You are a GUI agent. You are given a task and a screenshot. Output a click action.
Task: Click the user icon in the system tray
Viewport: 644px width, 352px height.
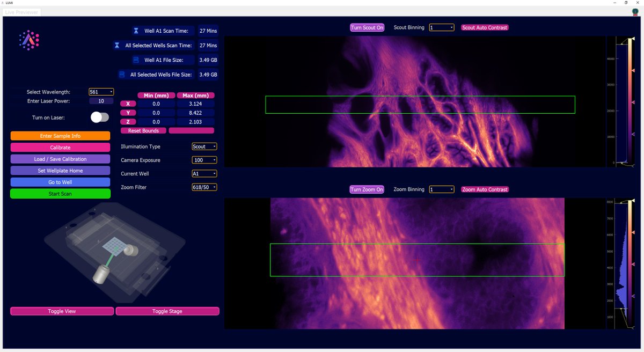pos(636,12)
